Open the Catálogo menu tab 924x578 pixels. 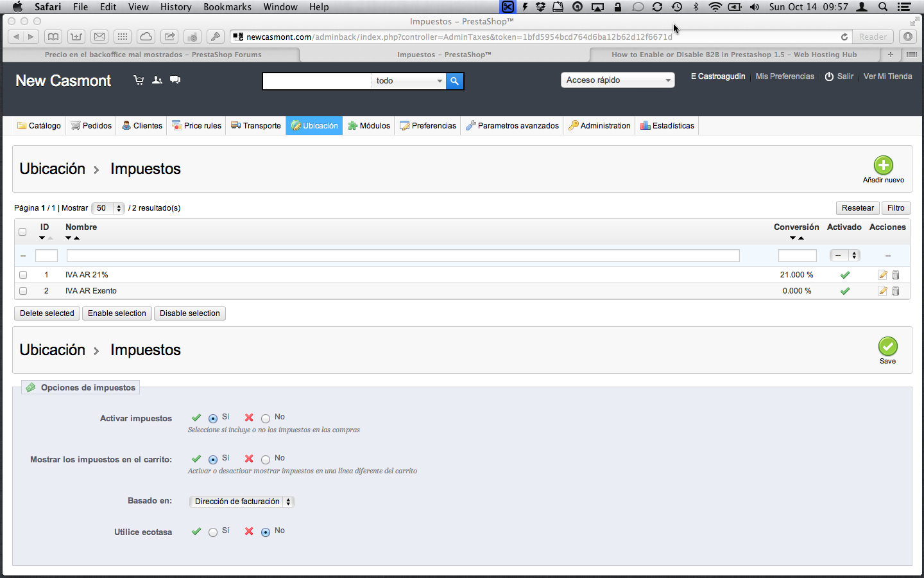coord(39,126)
